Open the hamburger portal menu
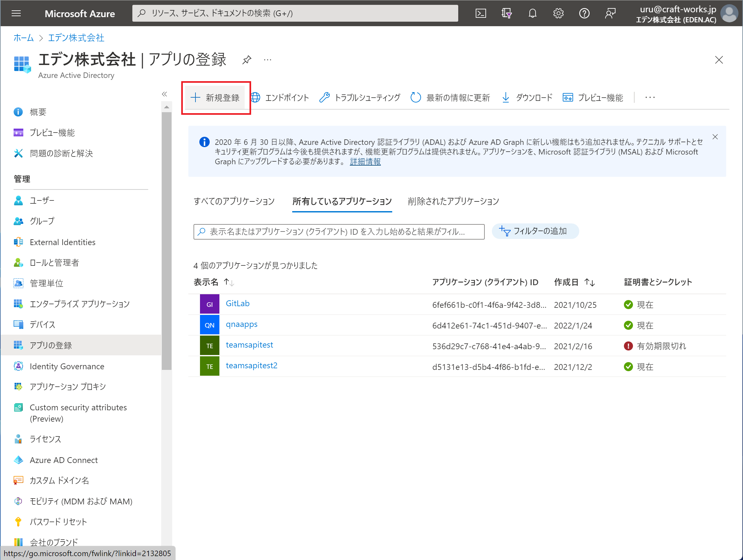743x560 pixels. coord(16,14)
